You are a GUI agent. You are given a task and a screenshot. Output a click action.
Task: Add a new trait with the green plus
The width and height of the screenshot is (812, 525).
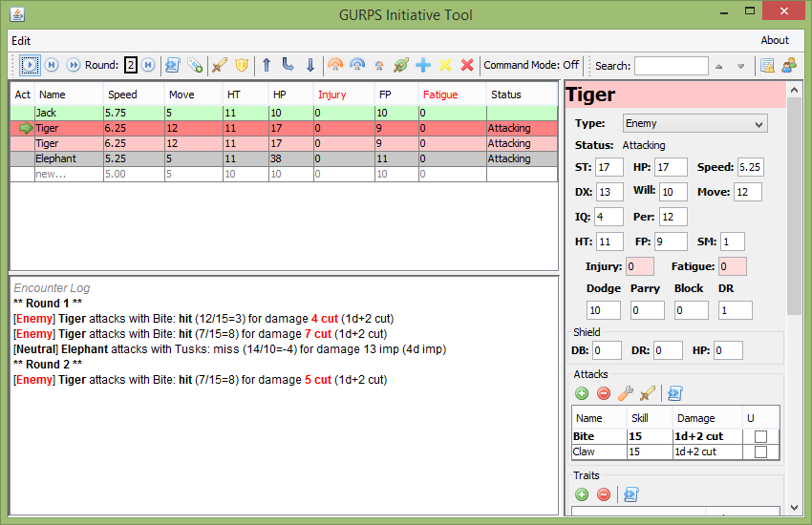[x=582, y=495]
